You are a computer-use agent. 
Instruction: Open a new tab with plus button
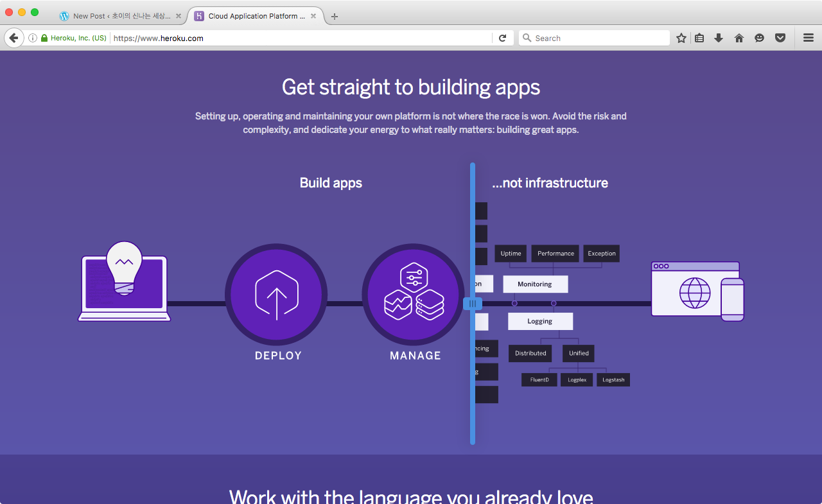click(335, 17)
